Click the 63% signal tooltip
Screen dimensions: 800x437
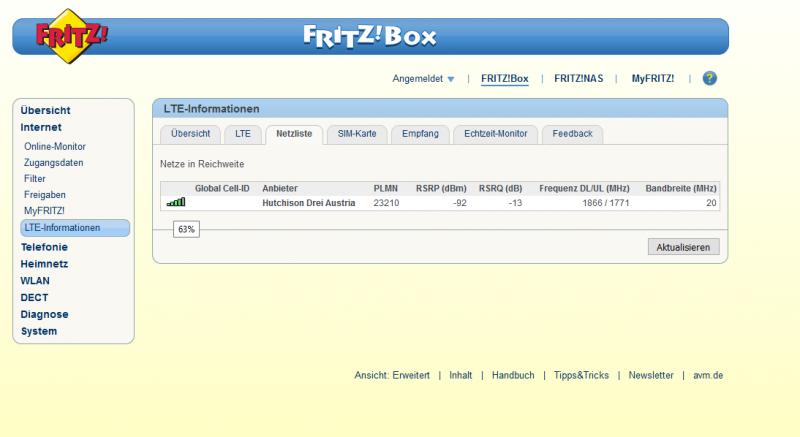186,229
